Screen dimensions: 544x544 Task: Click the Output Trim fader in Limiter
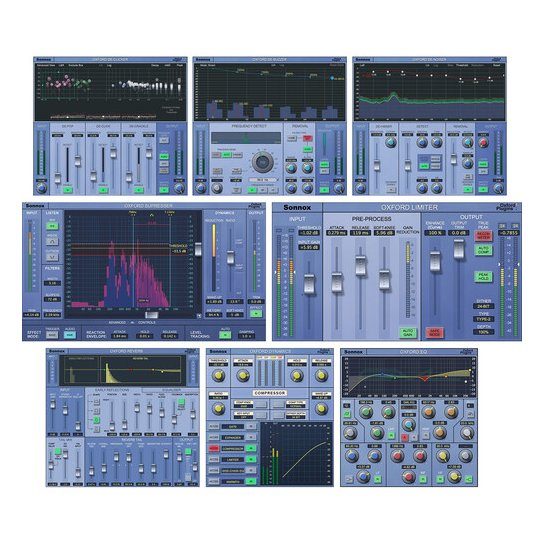click(x=459, y=249)
